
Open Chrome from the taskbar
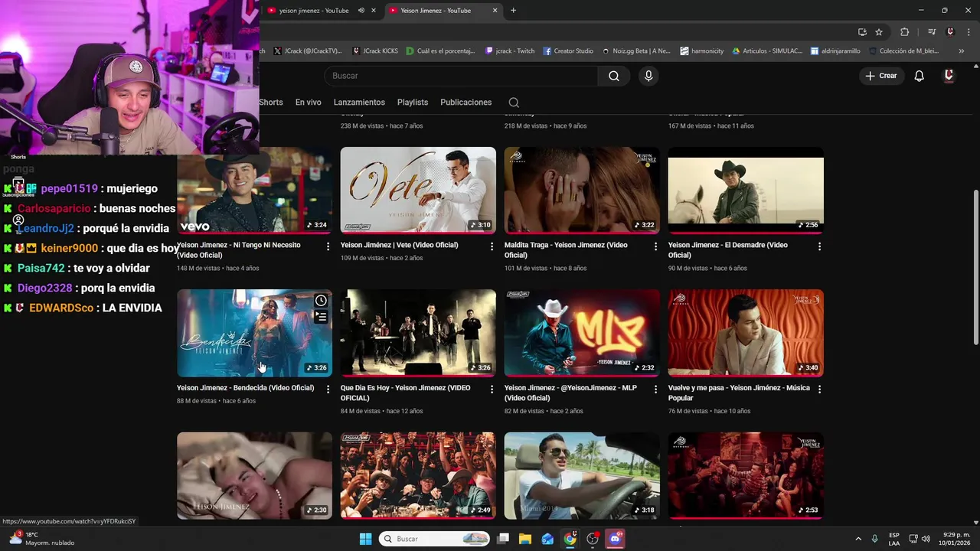click(x=570, y=539)
